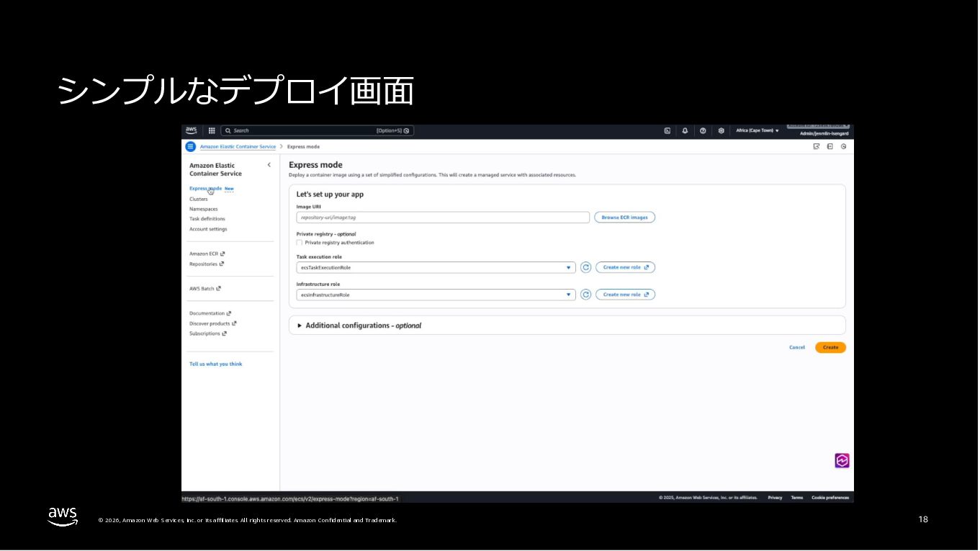
Task: Click the purple floating assistant icon
Action: [842, 460]
